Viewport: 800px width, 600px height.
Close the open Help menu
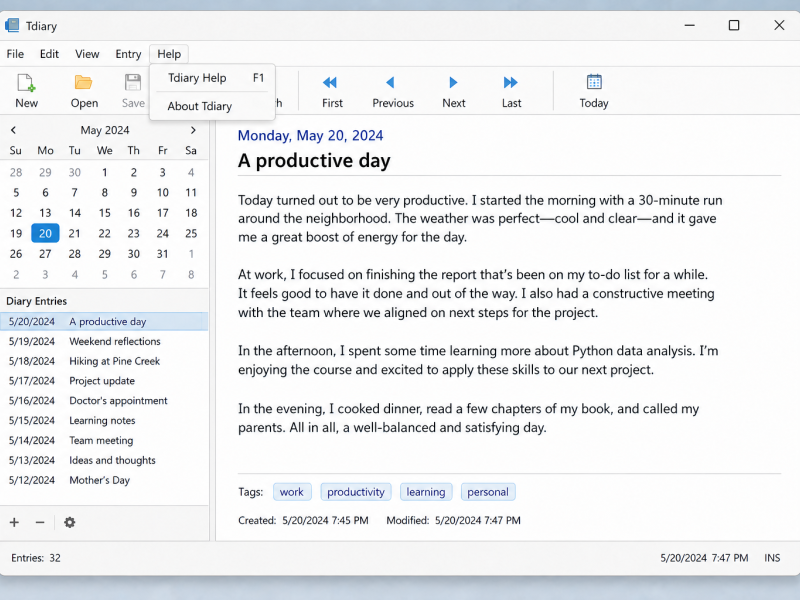pos(169,54)
